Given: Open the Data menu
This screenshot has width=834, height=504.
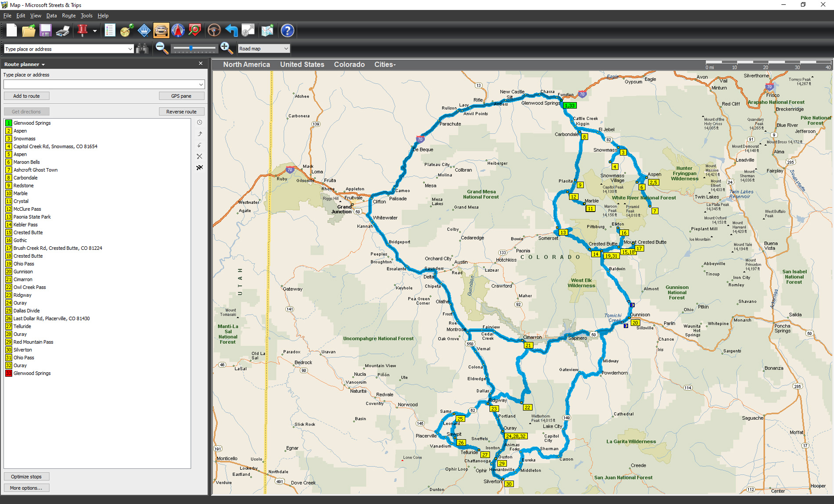Looking at the screenshot, I should (51, 16).
